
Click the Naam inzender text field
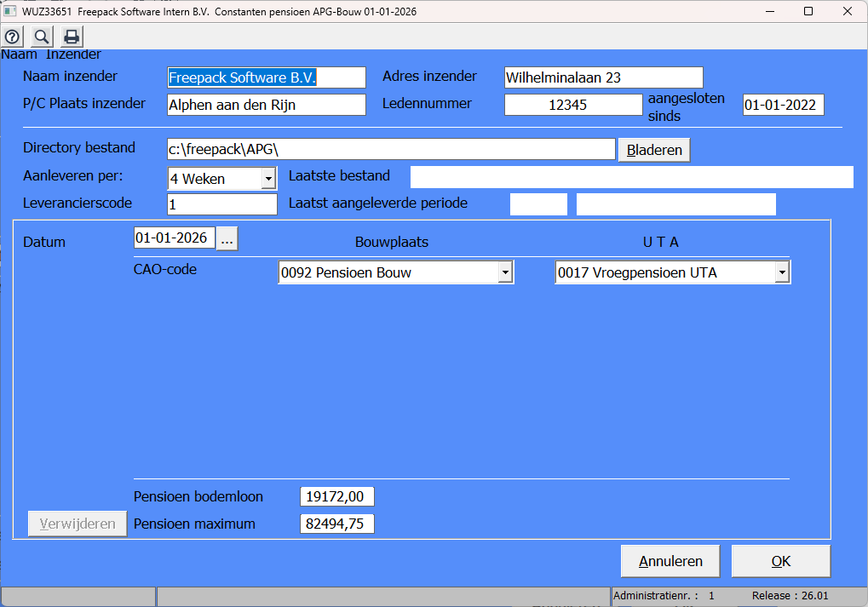tap(266, 77)
